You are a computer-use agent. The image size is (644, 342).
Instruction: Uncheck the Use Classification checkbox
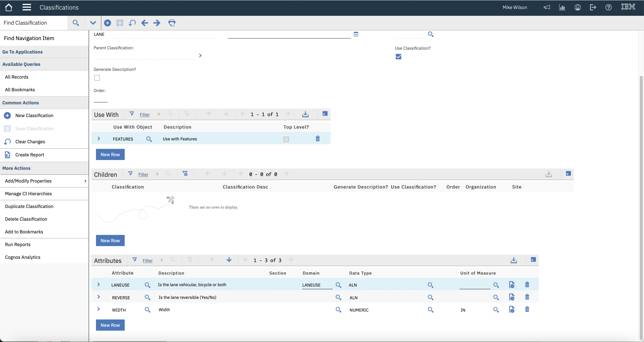coord(398,57)
